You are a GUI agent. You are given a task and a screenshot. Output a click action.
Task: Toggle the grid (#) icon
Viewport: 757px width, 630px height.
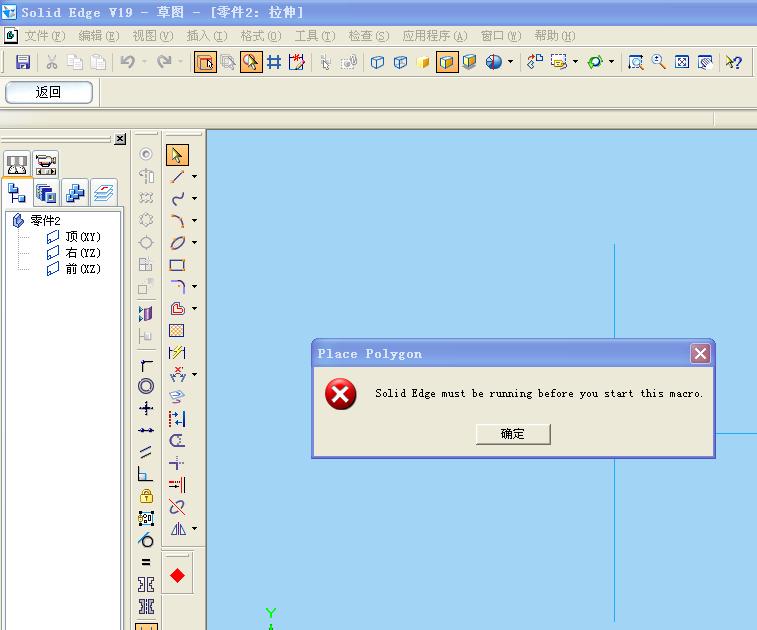(x=274, y=62)
